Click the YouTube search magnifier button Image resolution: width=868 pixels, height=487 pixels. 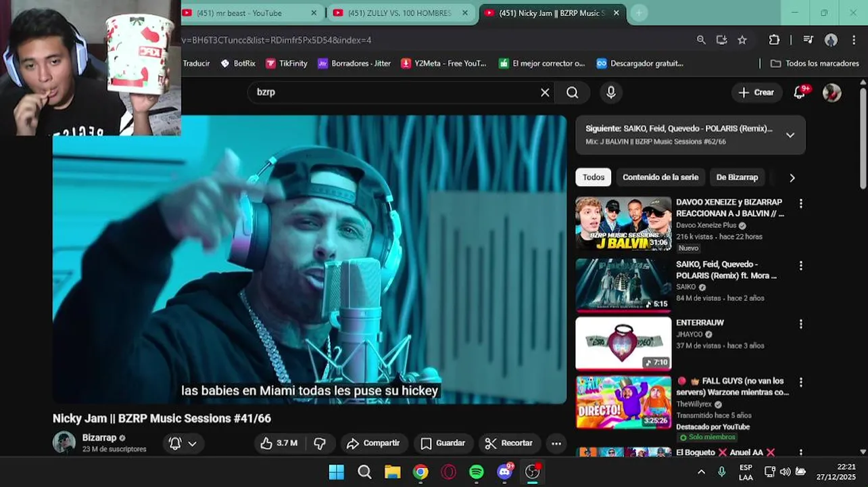tap(573, 93)
